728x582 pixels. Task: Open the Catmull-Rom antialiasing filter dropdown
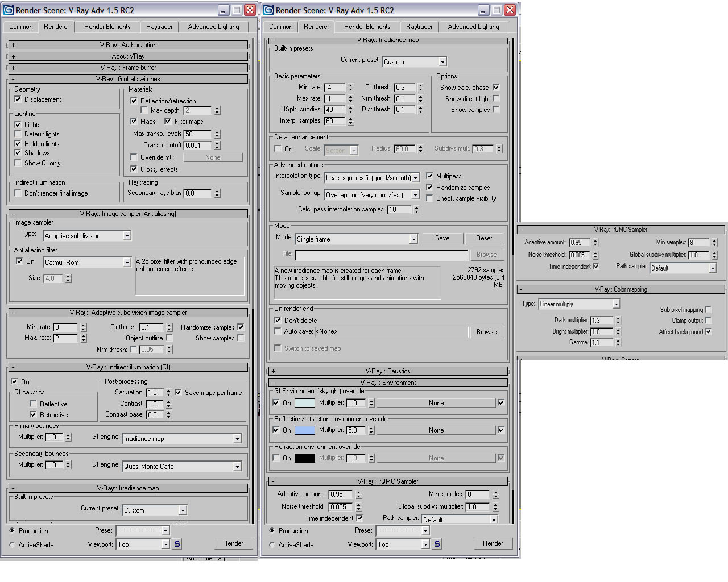[x=88, y=263]
